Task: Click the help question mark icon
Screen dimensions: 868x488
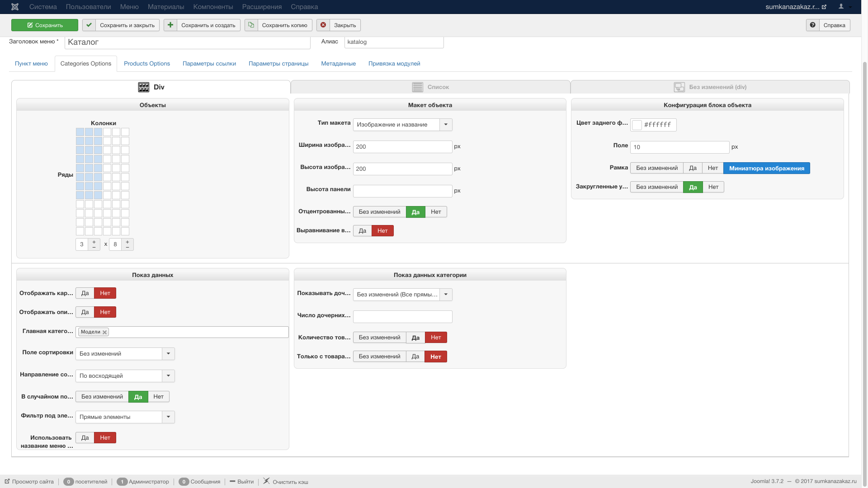Action: click(812, 25)
